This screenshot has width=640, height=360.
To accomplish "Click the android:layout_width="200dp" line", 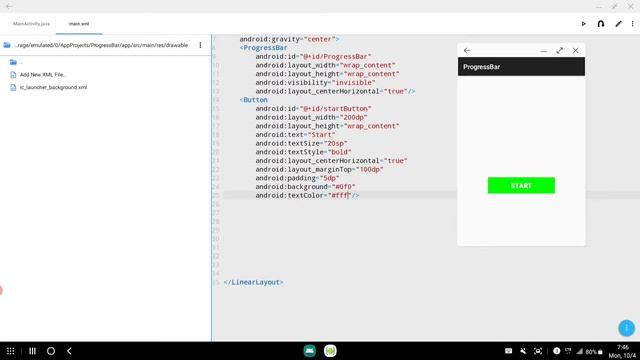I will 311,117.
